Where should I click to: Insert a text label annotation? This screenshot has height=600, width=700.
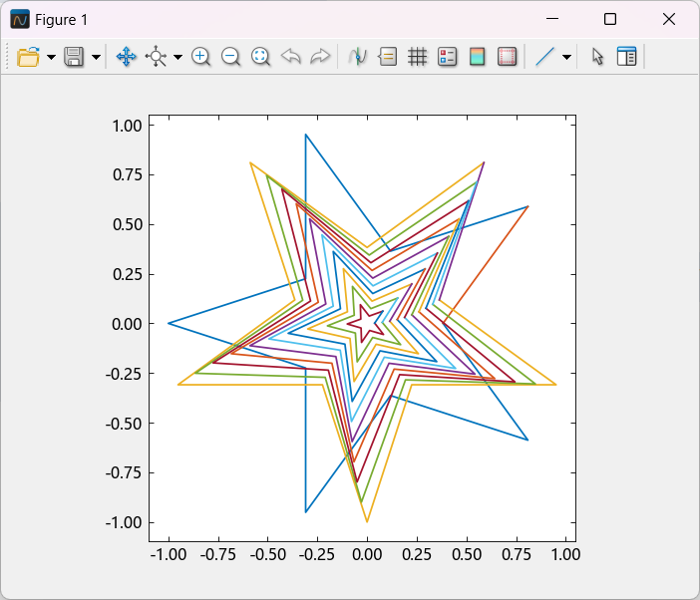tap(388, 57)
